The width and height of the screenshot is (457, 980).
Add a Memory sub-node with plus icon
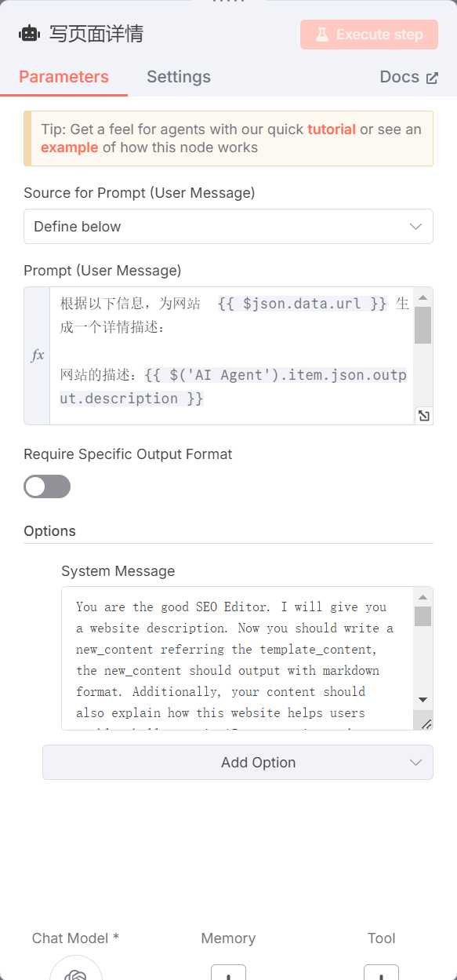point(228,973)
